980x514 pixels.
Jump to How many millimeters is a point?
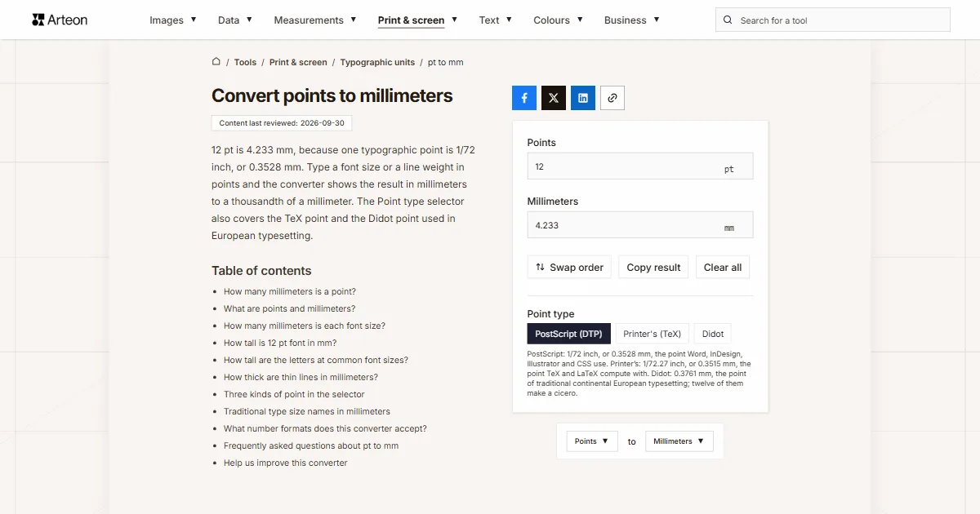coord(290,291)
